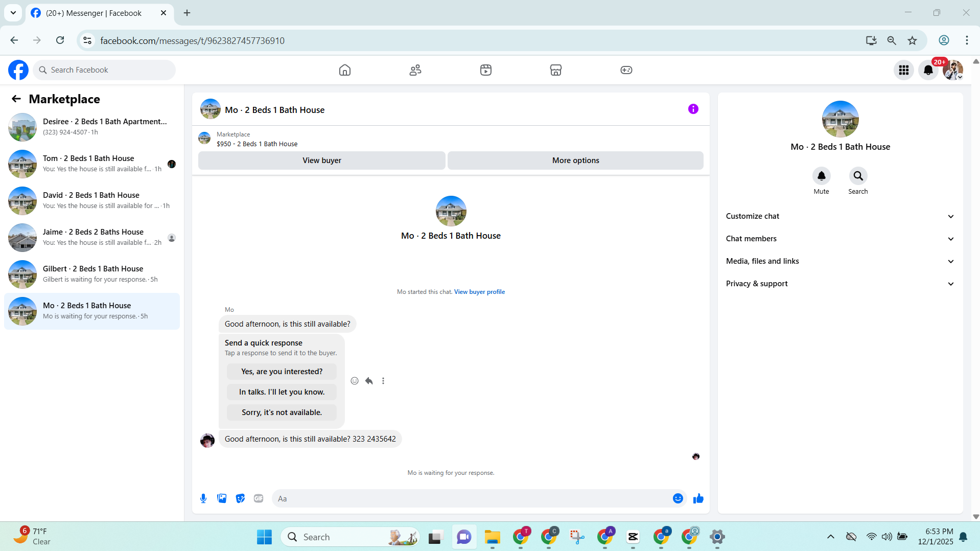Expand the Privacy & support section
The image size is (980, 551).
point(841,284)
